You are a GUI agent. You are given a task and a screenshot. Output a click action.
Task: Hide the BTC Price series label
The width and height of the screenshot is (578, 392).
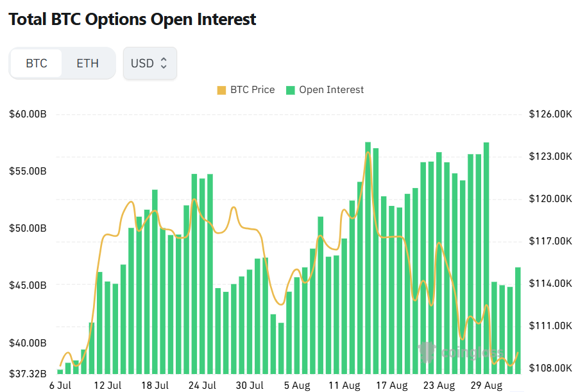tap(253, 90)
